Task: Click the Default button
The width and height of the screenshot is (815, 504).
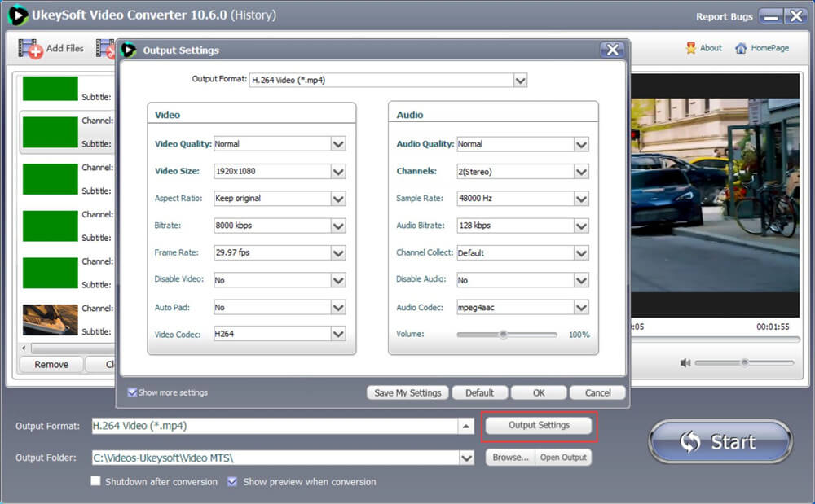Action: pos(479,392)
